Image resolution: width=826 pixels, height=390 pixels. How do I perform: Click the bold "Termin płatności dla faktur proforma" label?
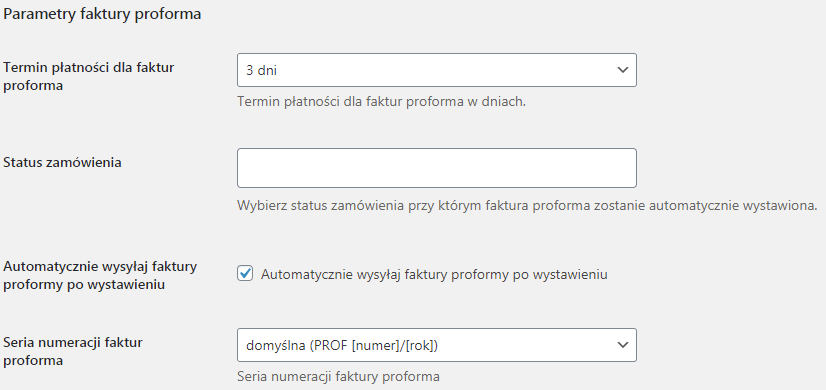[x=88, y=76]
